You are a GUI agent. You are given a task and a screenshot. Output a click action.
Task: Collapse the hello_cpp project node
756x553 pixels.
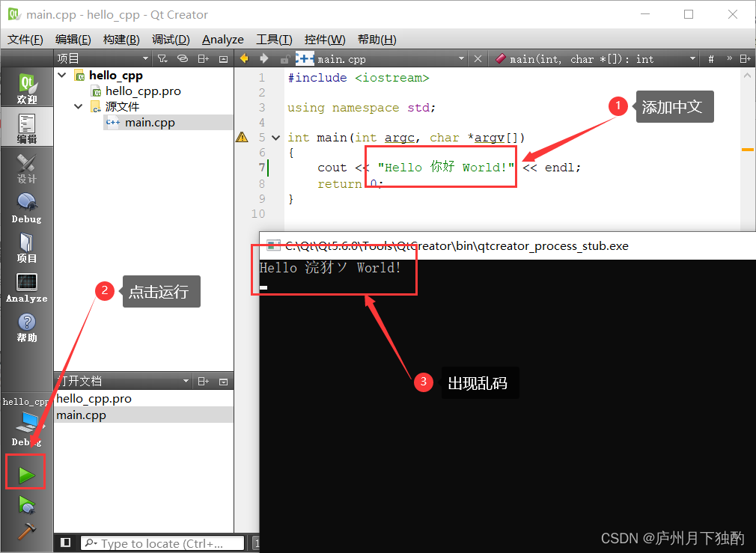(62, 76)
